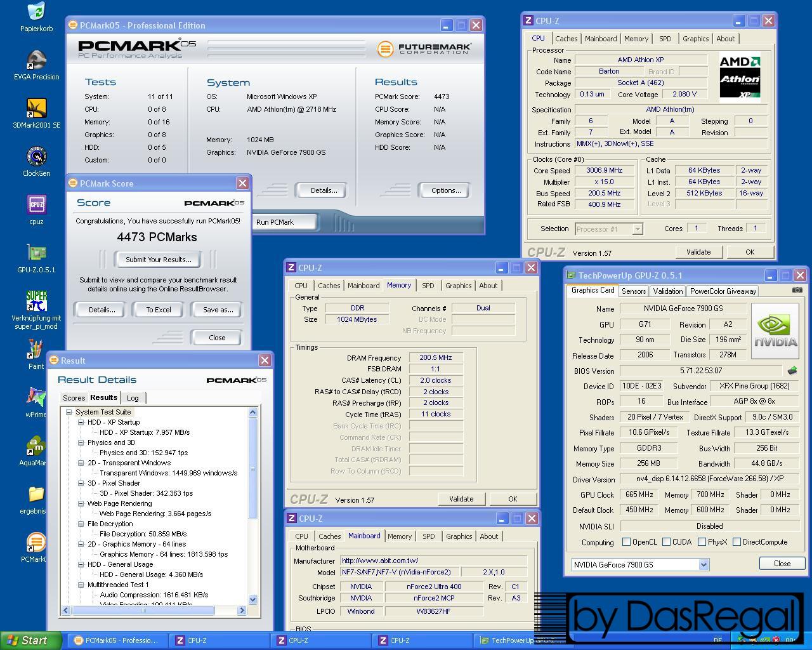Click Validate in top CPU-Z window

tap(698, 252)
